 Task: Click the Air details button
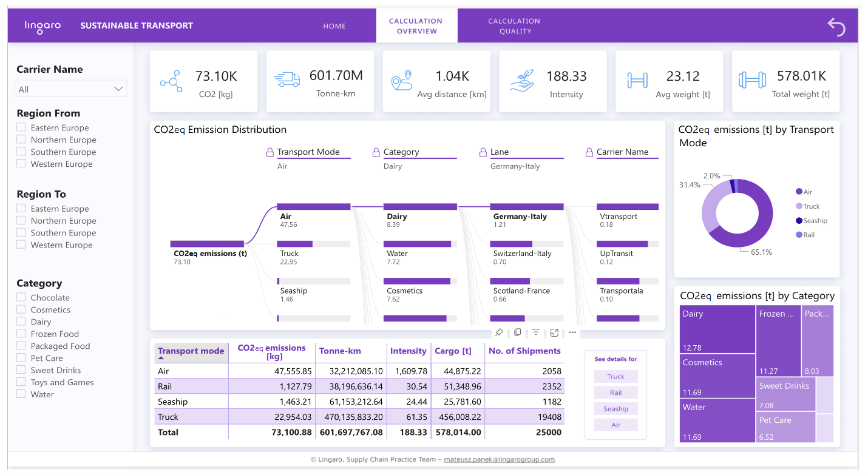tap(615, 425)
